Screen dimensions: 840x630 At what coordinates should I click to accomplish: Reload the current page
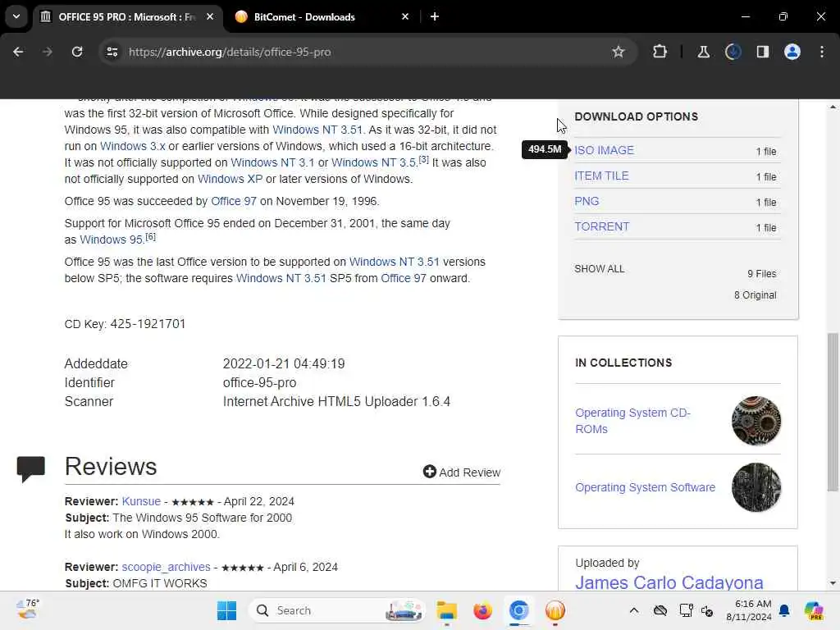pyautogui.click(x=77, y=52)
